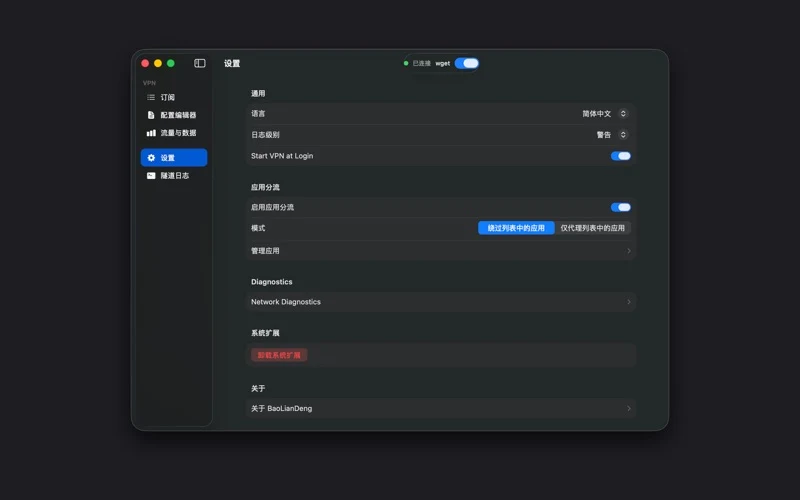800x500 pixels.
Task: Open 流量与数据 sidebar item
Action: [x=174, y=133]
